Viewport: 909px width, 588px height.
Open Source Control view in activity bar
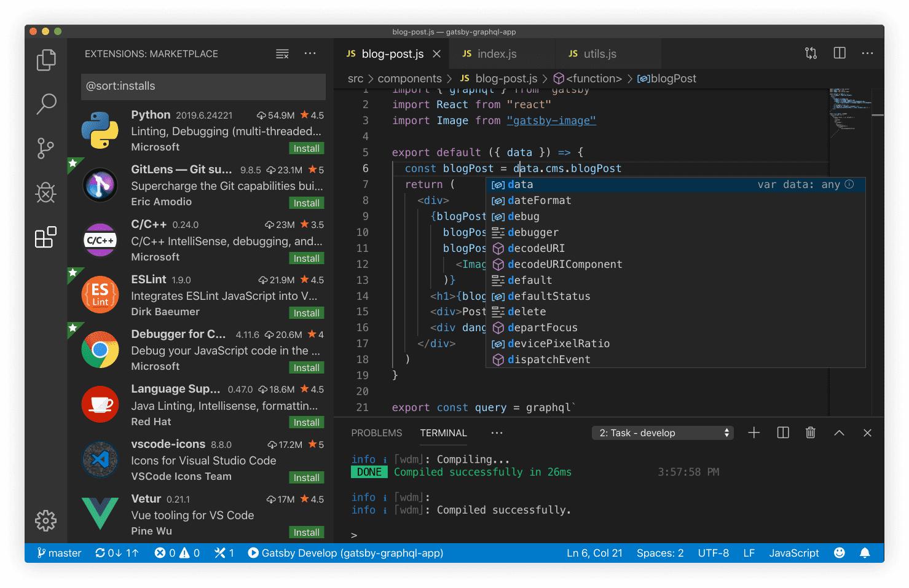pos(46,148)
